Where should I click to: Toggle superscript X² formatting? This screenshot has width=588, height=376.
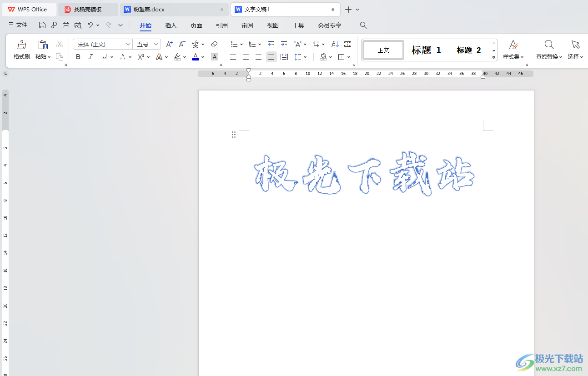(141, 57)
